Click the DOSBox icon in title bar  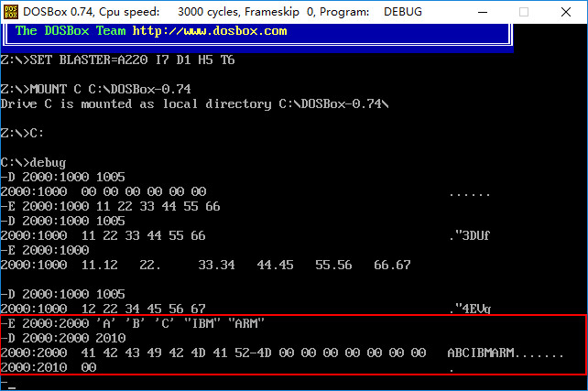click(11, 12)
